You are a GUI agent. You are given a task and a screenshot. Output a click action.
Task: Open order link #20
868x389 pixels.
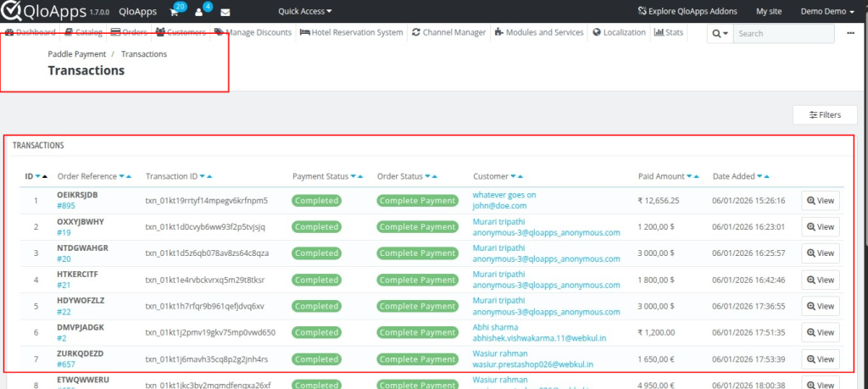coord(64,259)
